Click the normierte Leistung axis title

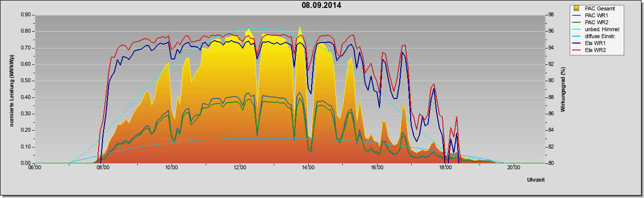coord(11,89)
